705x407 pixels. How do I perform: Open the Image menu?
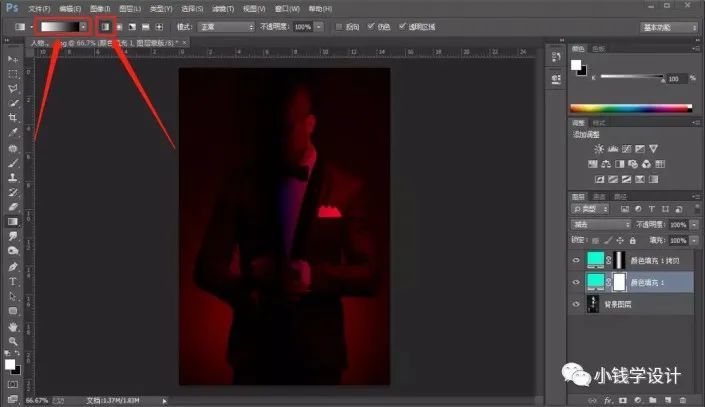click(x=100, y=9)
